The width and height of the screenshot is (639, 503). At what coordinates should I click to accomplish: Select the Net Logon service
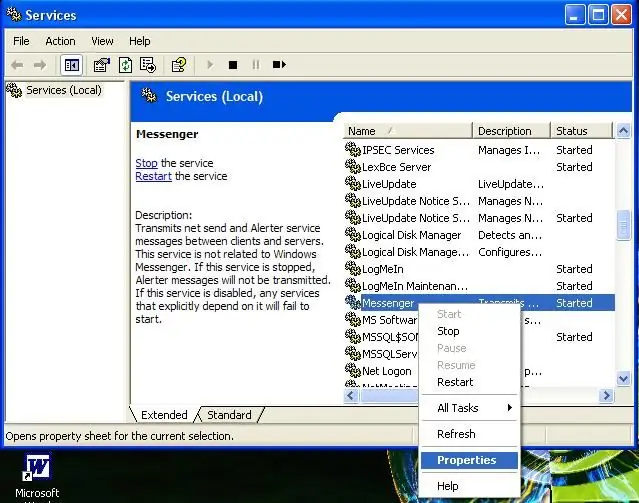387,371
